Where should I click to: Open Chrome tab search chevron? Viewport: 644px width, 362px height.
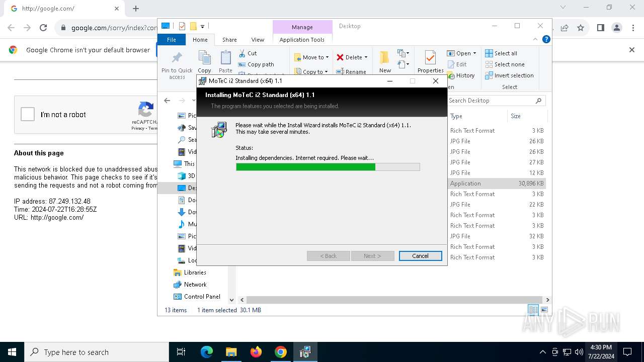(563, 8)
